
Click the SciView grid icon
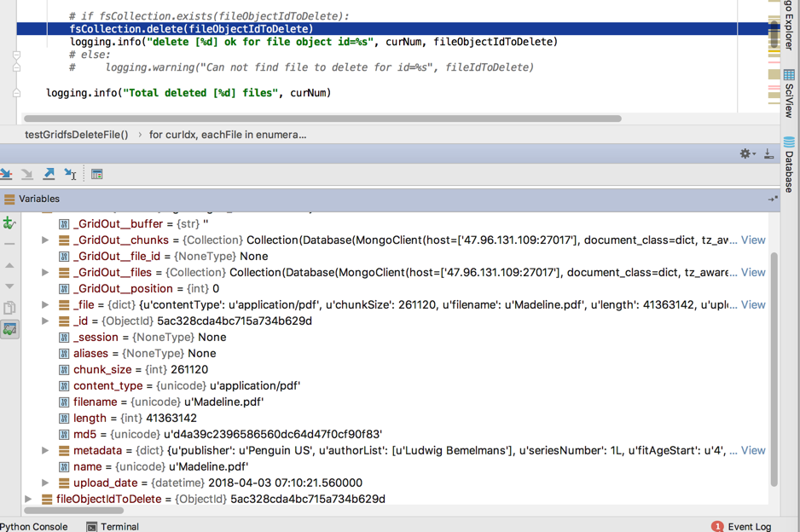click(x=789, y=76)
